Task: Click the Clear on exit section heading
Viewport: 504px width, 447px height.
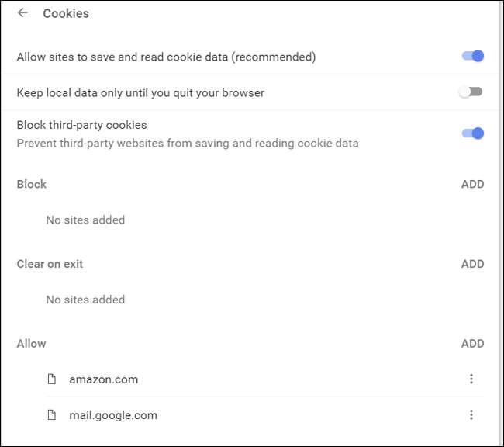Action: point(50,264)
